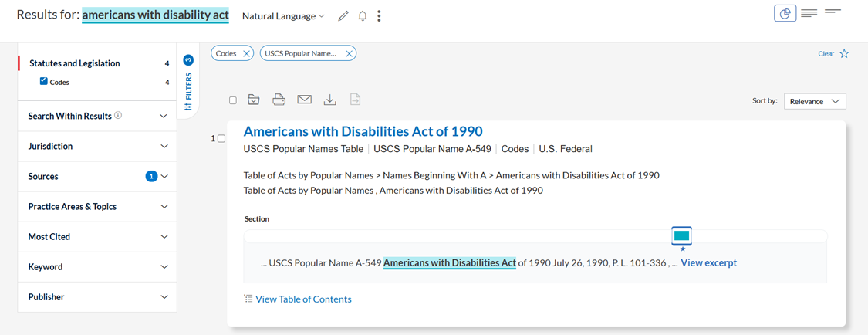Image resolution: width=868 pixels, height=335 pixels.
Task: Select Statutes and Legislation category
Action: [x=74, y=63]
